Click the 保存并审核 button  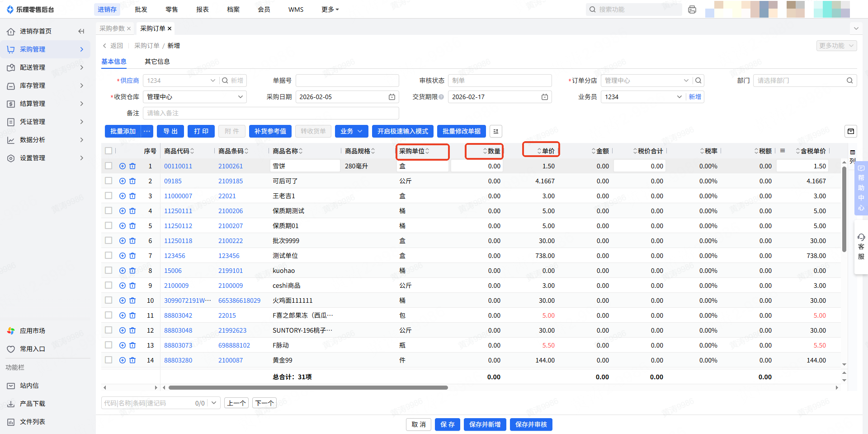531,424
